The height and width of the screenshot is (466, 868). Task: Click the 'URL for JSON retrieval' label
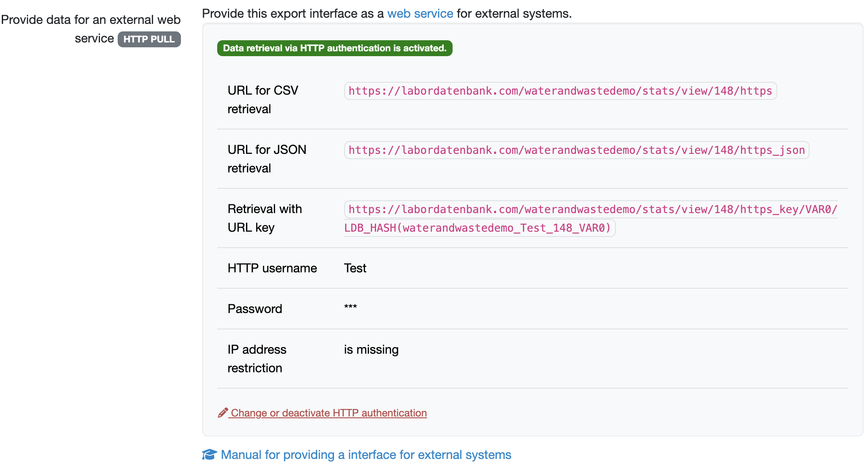tap(267, 159)
